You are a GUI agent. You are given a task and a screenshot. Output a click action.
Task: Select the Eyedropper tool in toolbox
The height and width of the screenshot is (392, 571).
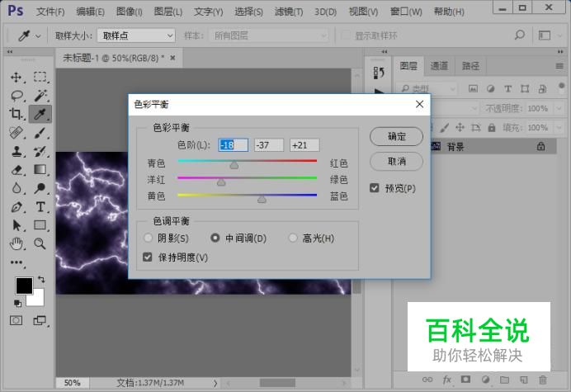(40, 115)
